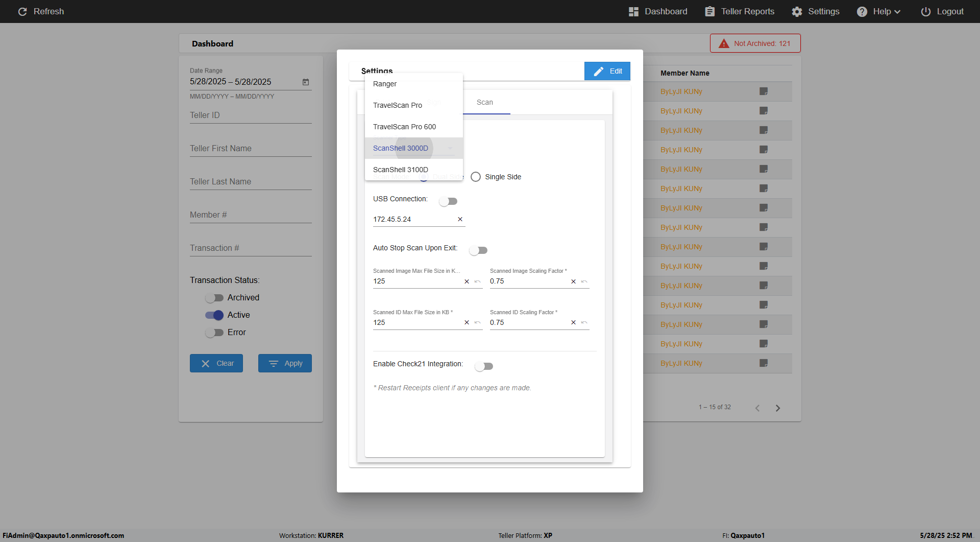This screenshot has height=542, width=980.
Task: Click the Refresh button in top bar
Action: 41,11
